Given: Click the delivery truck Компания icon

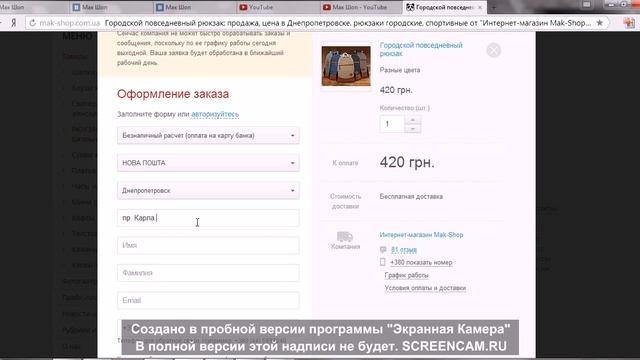Looking at the screenshot, I should tap(345, 236).
